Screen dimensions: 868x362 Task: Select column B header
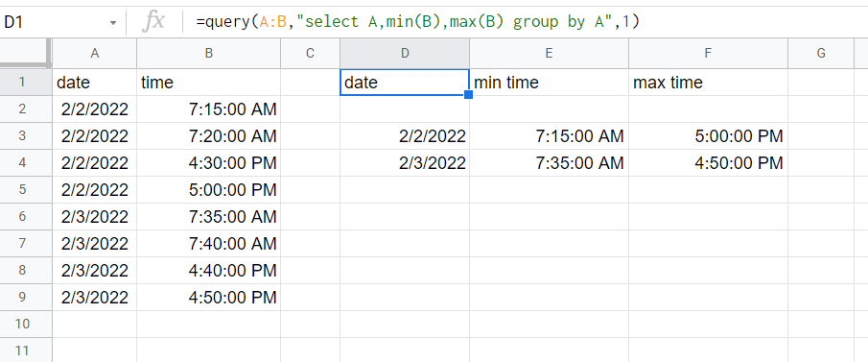[x=209, y=53]
